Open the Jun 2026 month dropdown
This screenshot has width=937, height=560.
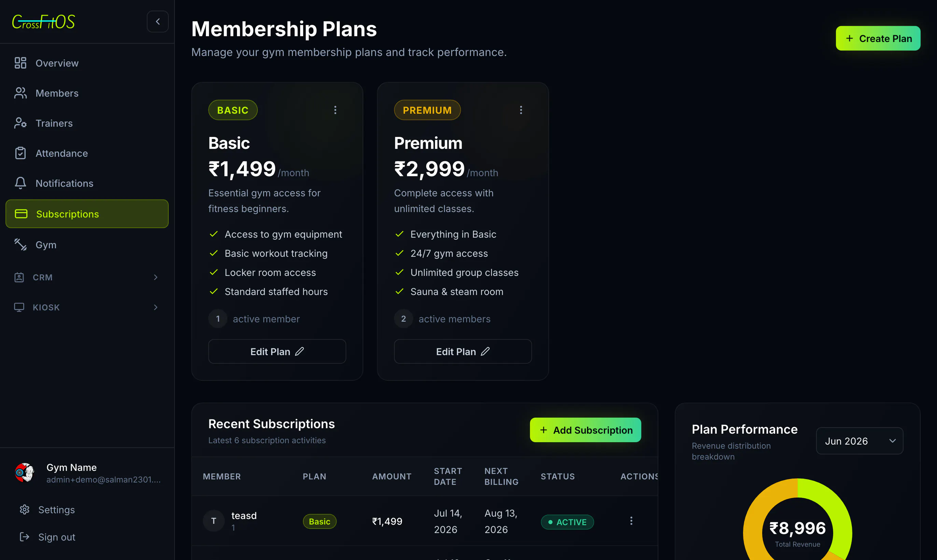point(859,441)
